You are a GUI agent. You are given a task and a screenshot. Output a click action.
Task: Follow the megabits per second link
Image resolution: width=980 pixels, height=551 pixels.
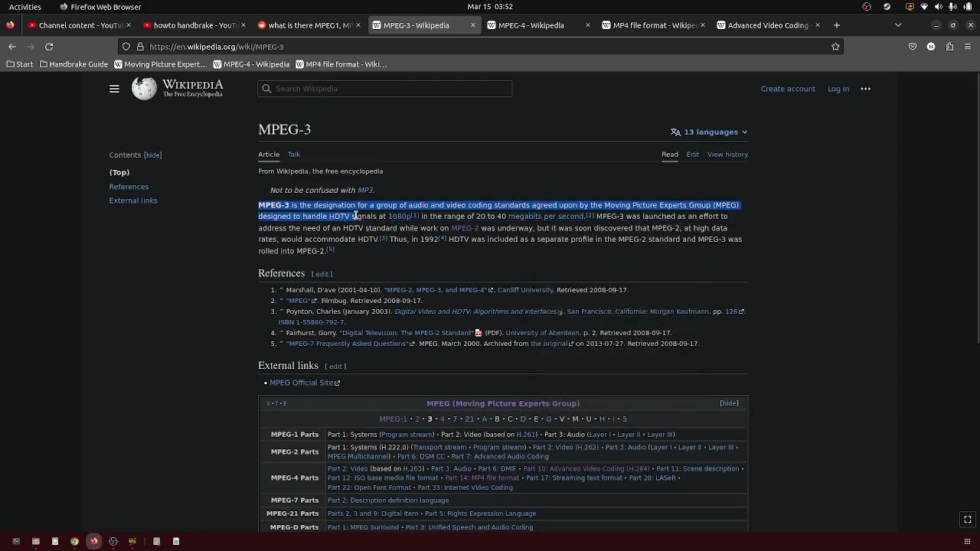546,217
